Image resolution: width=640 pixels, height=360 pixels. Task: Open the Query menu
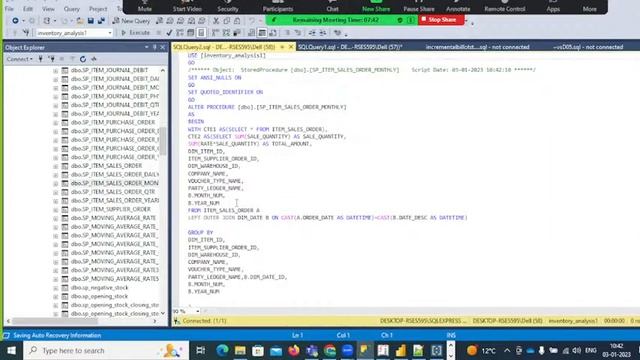coord(71,9)
